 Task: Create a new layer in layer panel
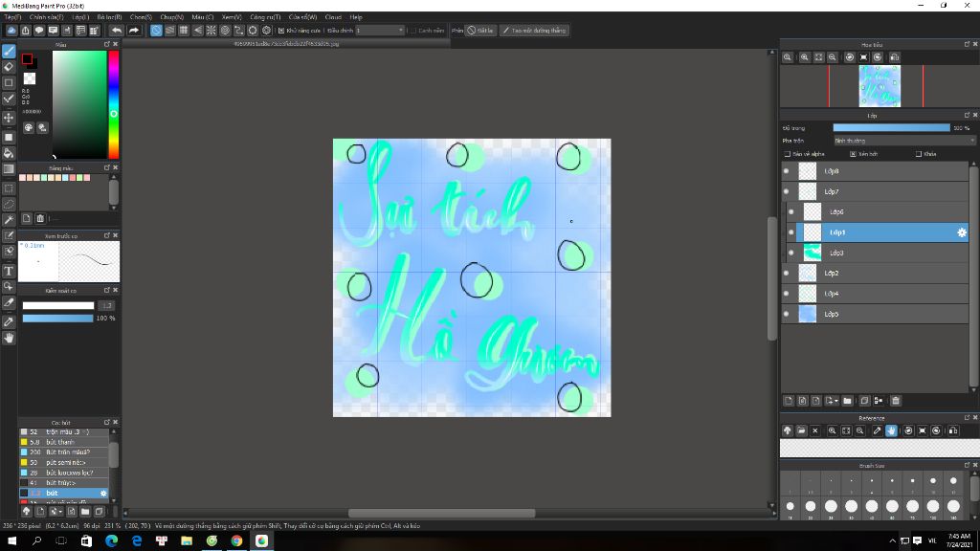(789, 401)
